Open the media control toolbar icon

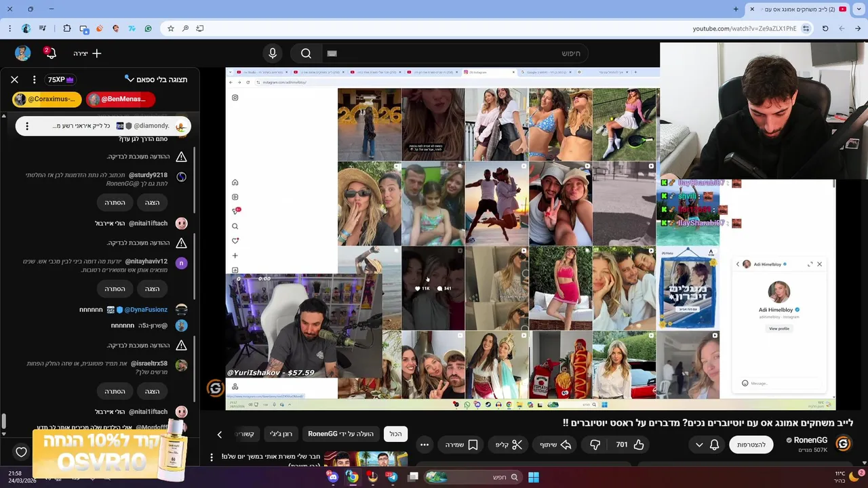[x=43, y=28]
